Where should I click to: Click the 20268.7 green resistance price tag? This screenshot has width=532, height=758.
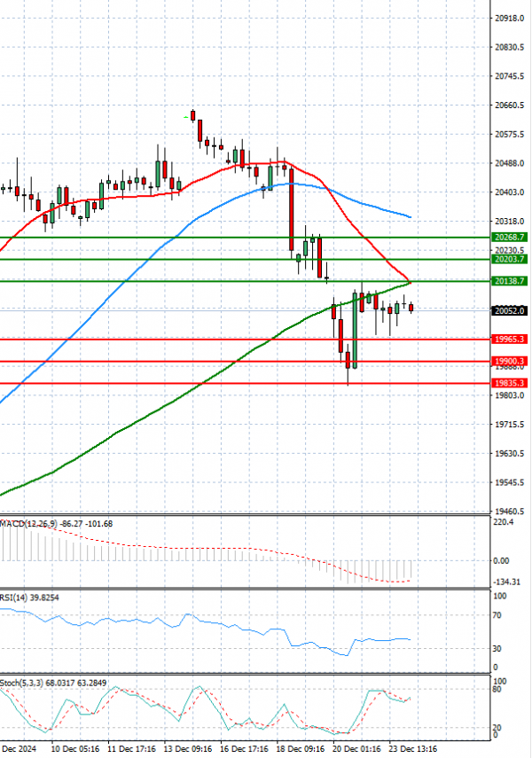click(509, 238)
